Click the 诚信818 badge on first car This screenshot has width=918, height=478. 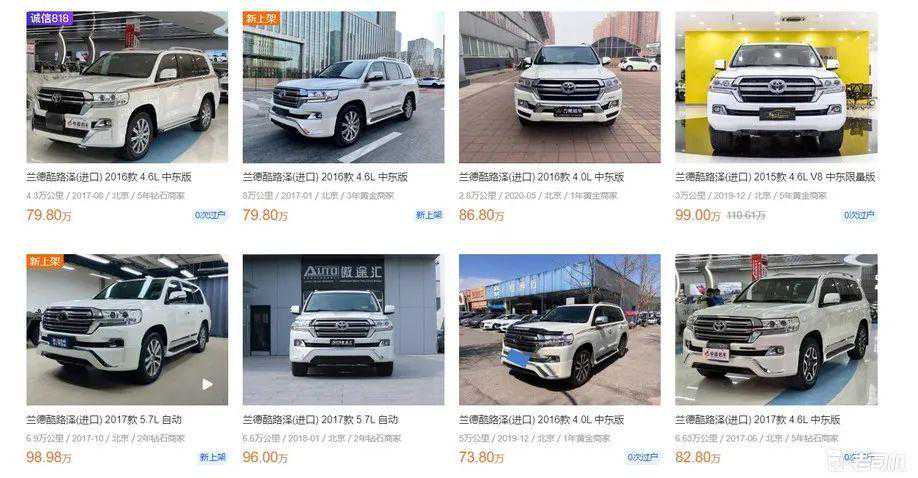50,19
